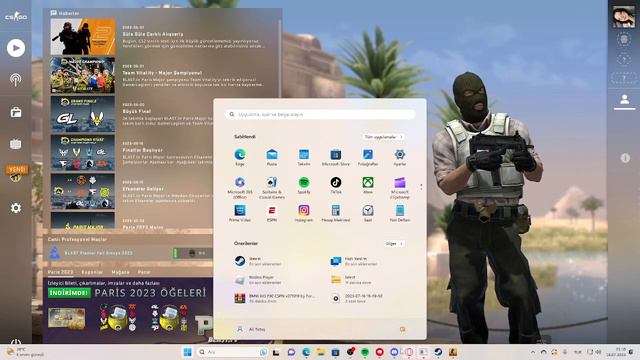Switch to the Pazar tab
640x360 pixels.
coord(144,272)
